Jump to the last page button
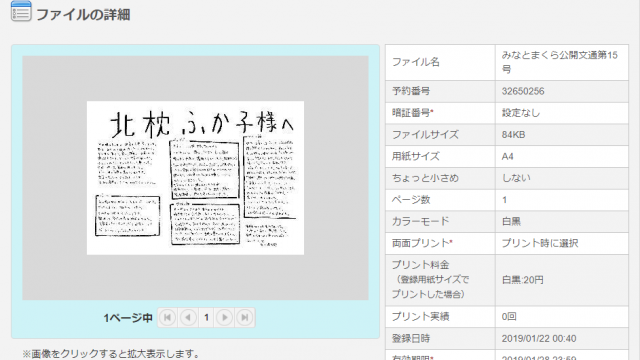Screen dimensions: 640x360 pos(244,318)
